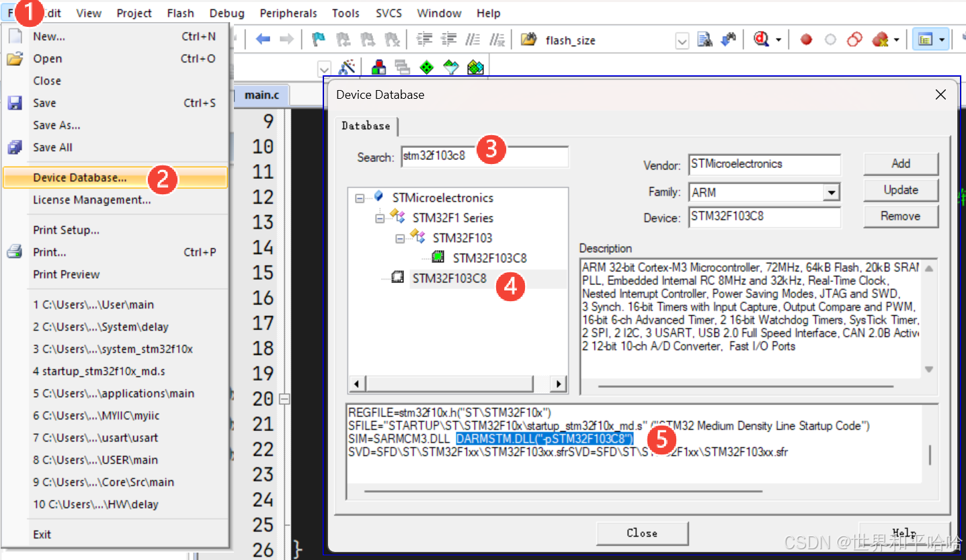Image resolution: width=966 pixels, height=560 pixels.
Task: Click the enable/disable breakpoint circle icon
Action: (831, 40)
